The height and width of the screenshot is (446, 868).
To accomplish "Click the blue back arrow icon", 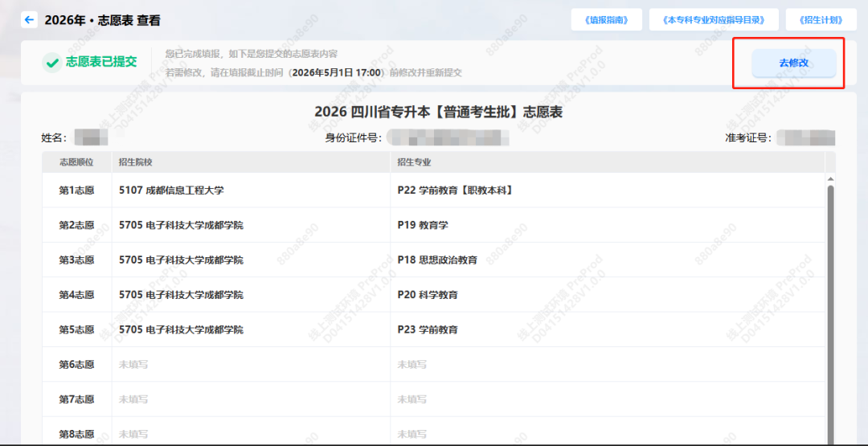I will click(x=29, y=20).
